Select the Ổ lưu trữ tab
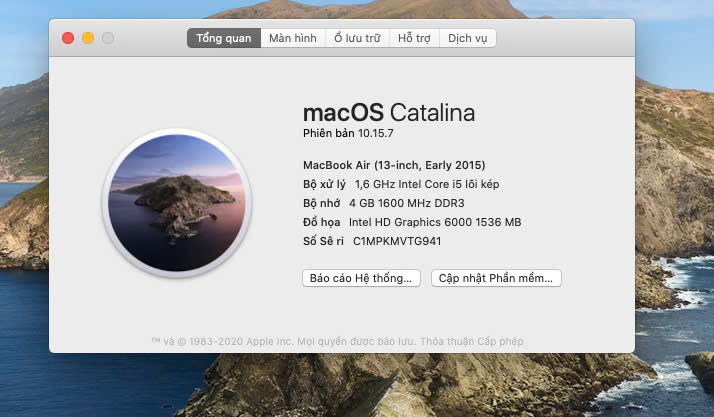This screenshot has width=714, height=417. pyautogui.click(x=357, y=38)
